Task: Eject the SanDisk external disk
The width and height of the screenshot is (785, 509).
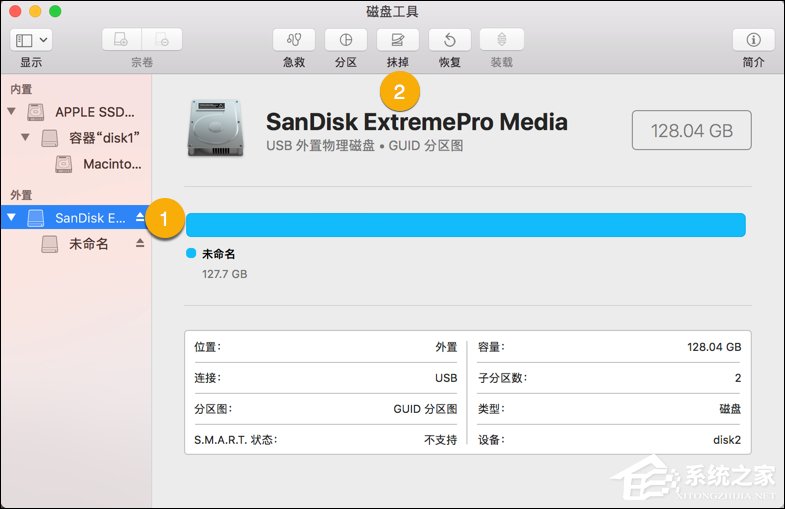Action: coord(140,218)
